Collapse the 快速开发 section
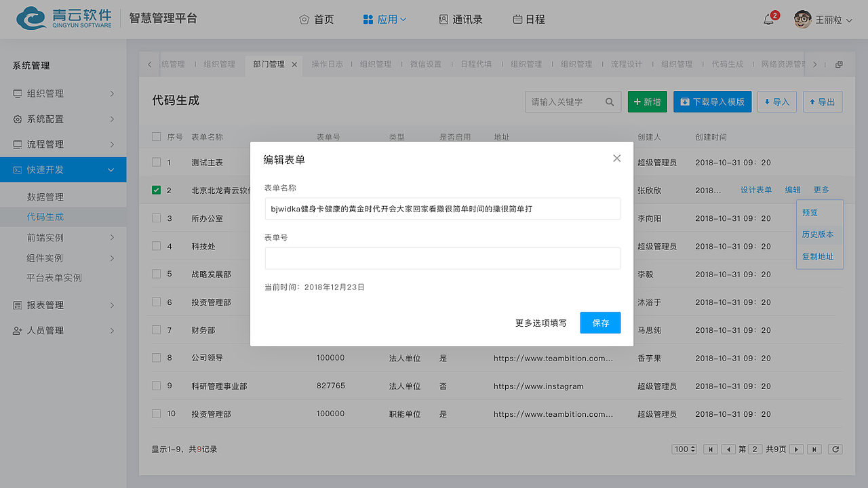This screenshot has width=868, height=488. (63, 169)
